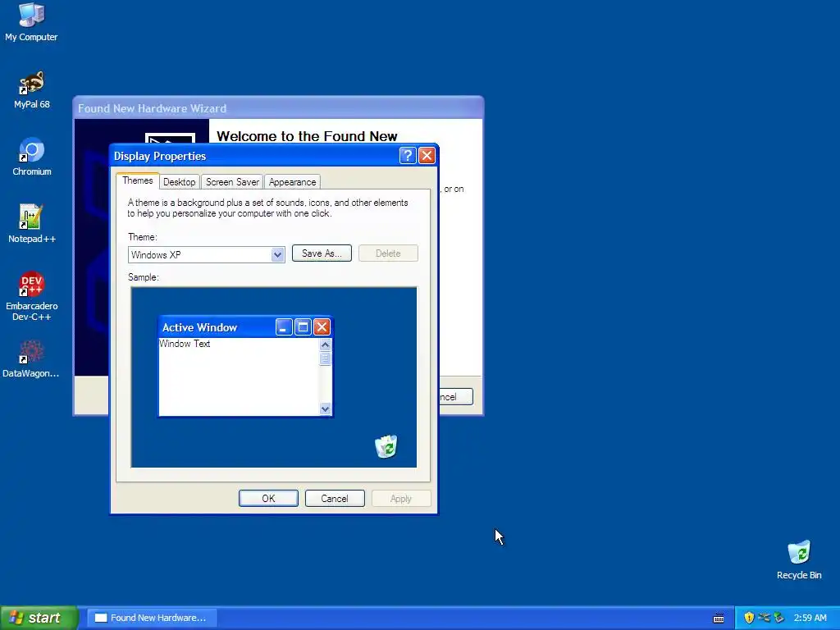Click the disabled Delete theme button

[388, 253]
